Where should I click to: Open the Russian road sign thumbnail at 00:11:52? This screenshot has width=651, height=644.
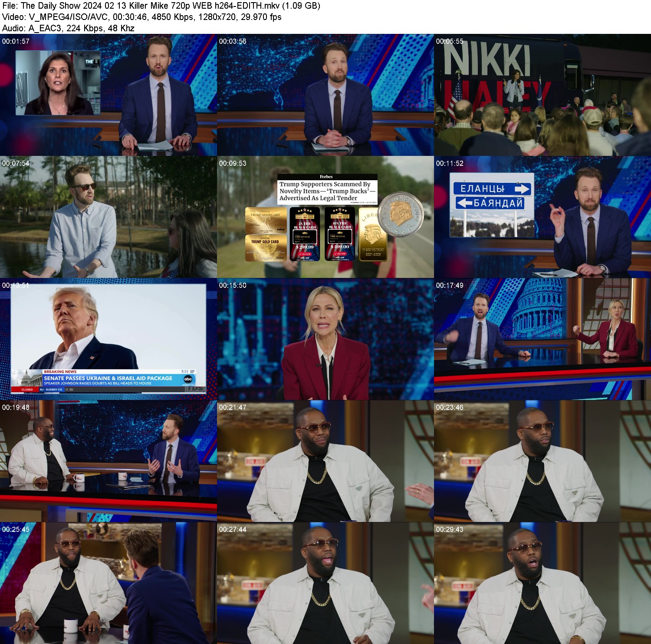(542, 217)
